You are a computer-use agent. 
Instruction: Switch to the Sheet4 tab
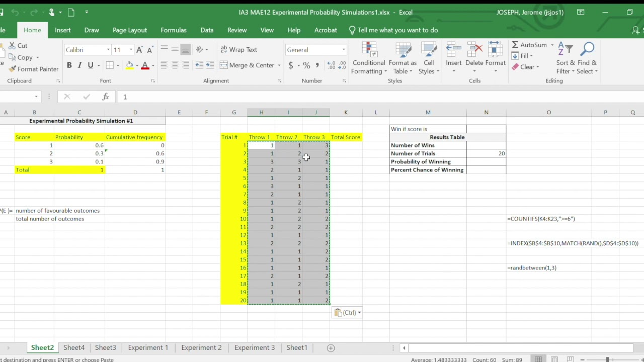click(x=74, y=347)
